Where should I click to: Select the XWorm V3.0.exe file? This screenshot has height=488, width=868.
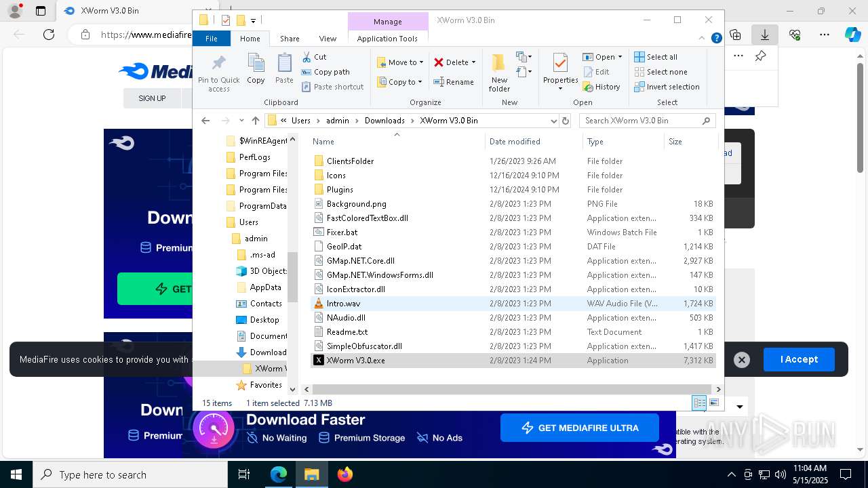click(x=513, y=361)
